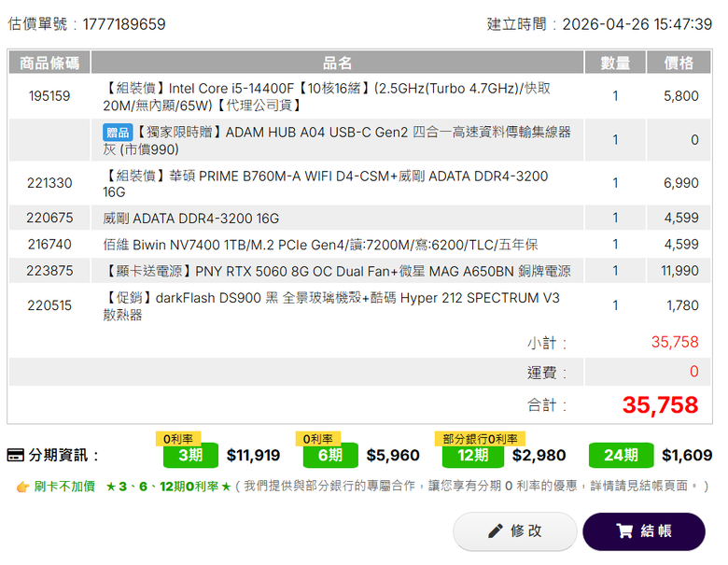Click the pointing hand icon before 刷卡不加價

click(x=22, y=487)
